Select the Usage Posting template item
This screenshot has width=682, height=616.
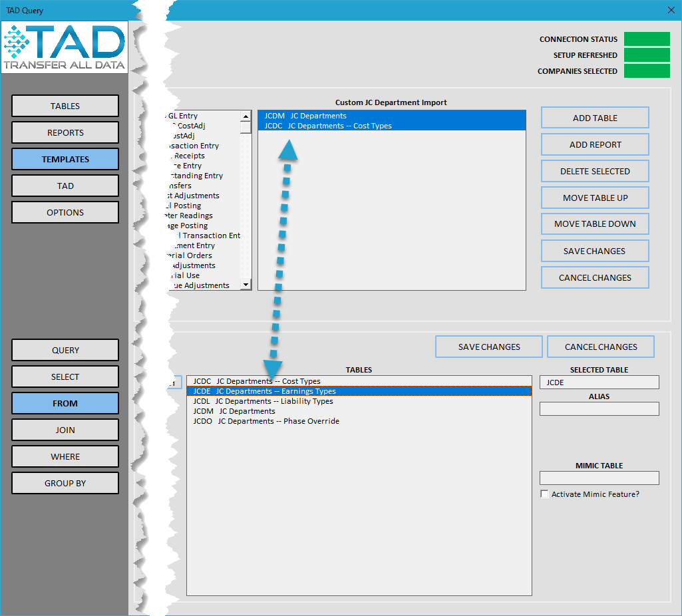click(203, 226)
